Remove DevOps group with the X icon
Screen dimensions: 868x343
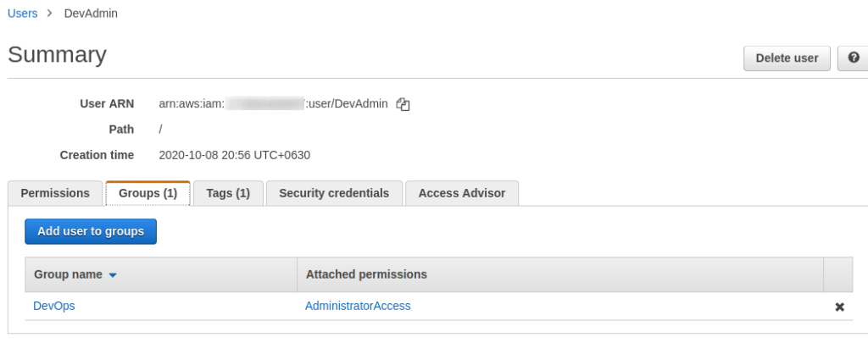point(839,307)
